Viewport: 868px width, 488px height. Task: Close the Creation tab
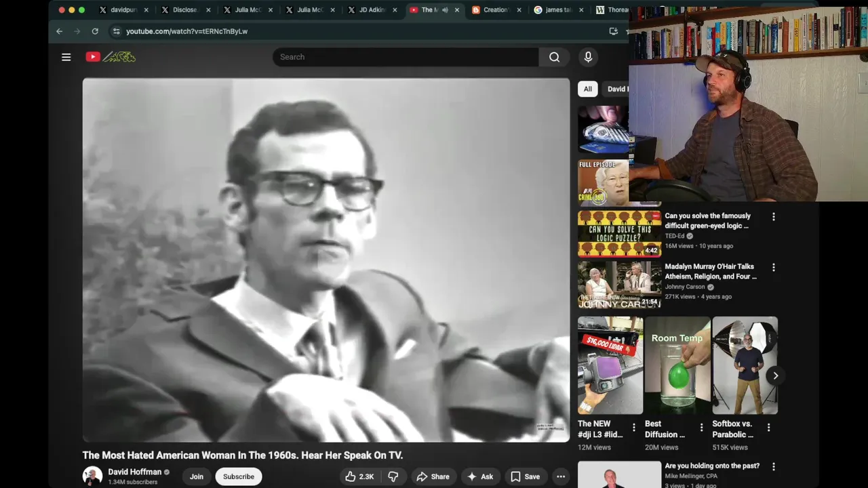(519, 10)
